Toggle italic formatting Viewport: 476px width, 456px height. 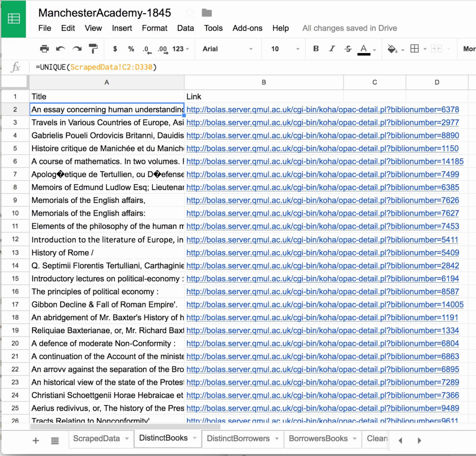point(332,49)
